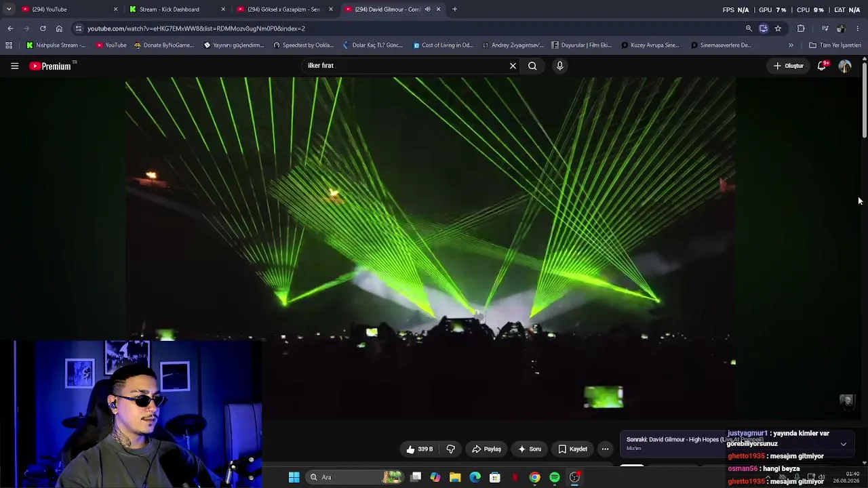Open Task View on the taskbar

pos(416,477)
